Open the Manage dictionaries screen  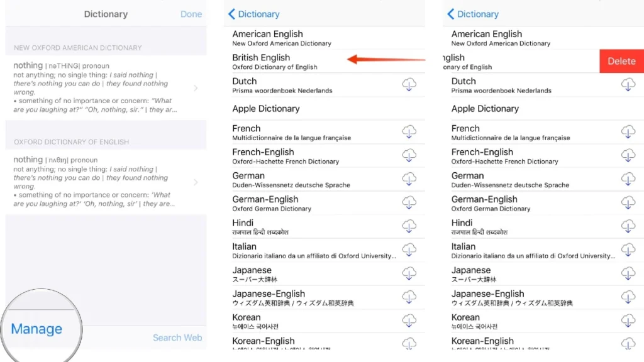(36, 328)
